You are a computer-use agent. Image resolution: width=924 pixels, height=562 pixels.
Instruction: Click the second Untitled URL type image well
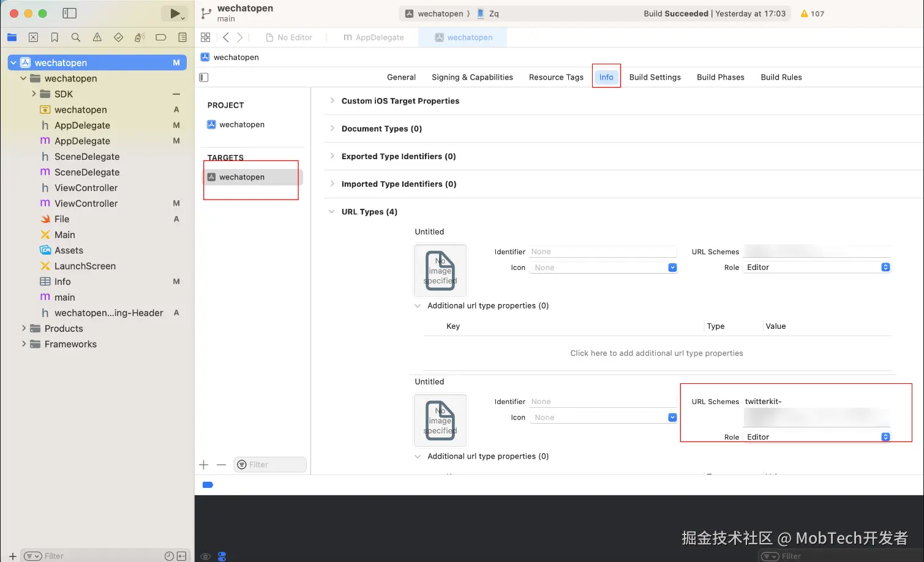tap(440, 420)
